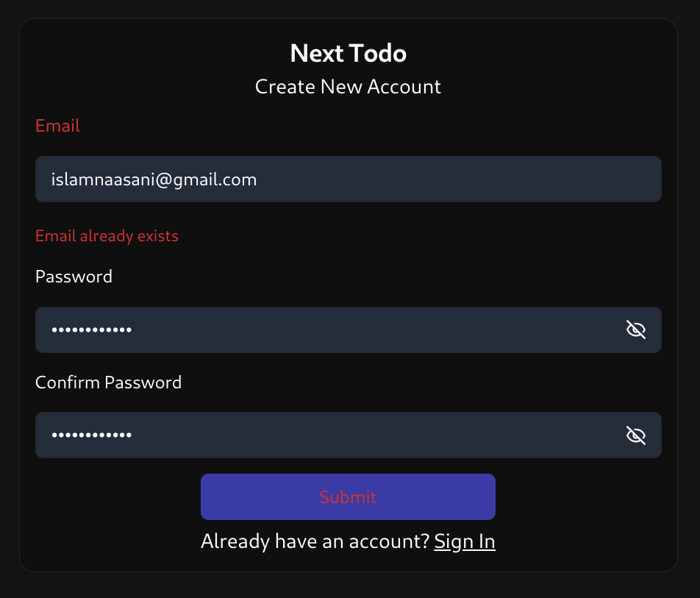Click the crossed-out eye icon beside Confirm Password
The image size is (700, 598).
pos(636,435)
